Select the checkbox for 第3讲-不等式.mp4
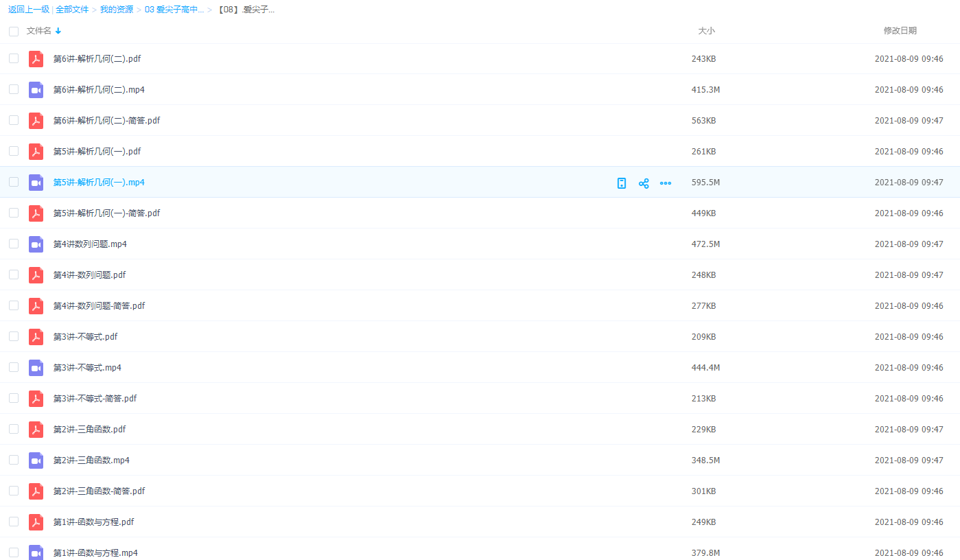The image size is (960, 560). tap(14, 367)
